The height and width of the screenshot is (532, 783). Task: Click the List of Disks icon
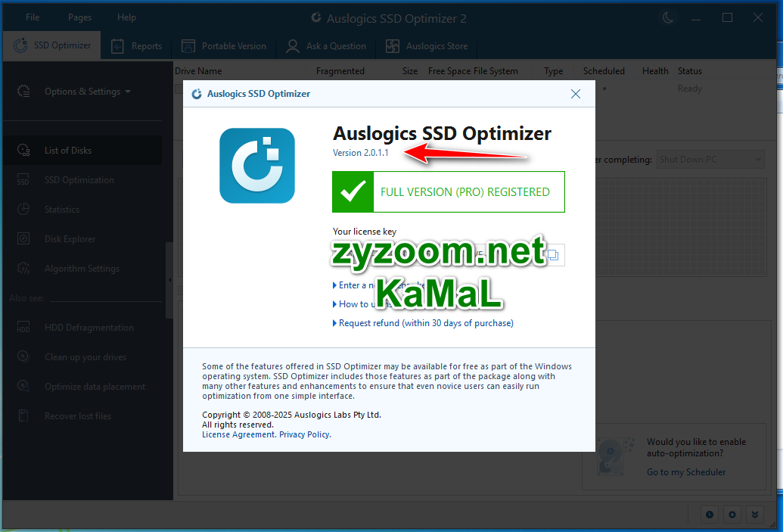23,150
